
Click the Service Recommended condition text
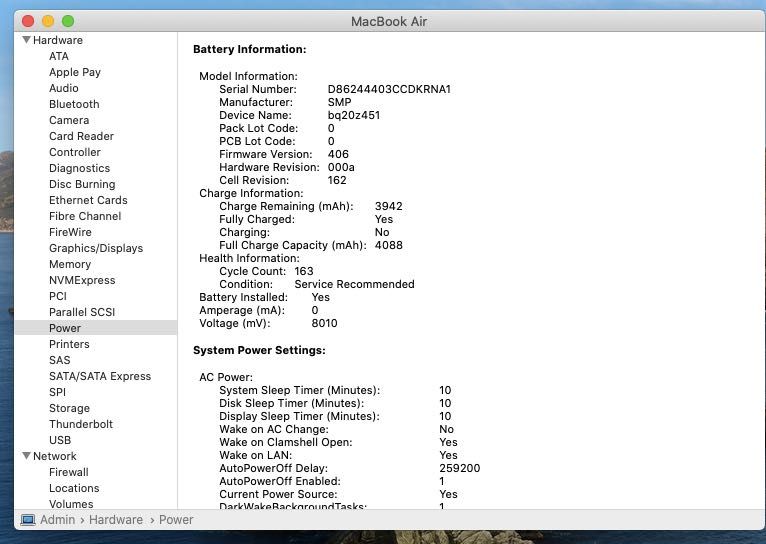click(x=355, y=284)
